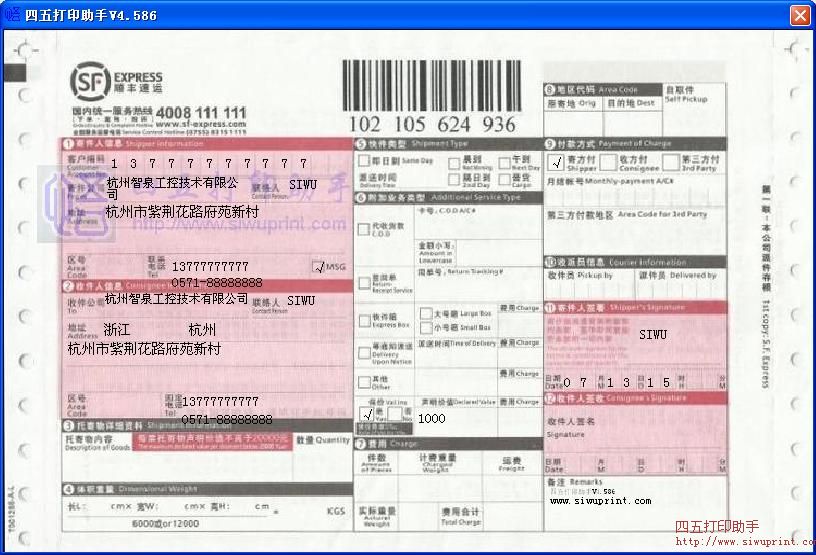Viewport: 816px width, 555px height.
Task: Tick the 代收货款 C.O.D checkbox
Action: (x=364, y=229)
